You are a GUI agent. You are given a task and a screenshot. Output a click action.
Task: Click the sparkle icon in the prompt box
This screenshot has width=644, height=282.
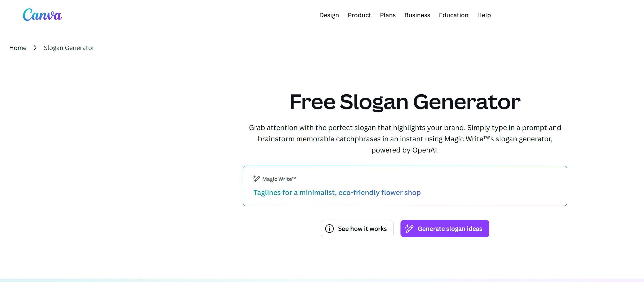(x=256, y=179)
